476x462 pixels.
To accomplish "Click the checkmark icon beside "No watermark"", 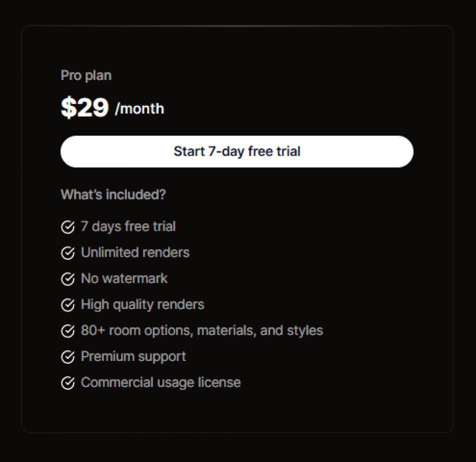I will [x=68, y=278].
